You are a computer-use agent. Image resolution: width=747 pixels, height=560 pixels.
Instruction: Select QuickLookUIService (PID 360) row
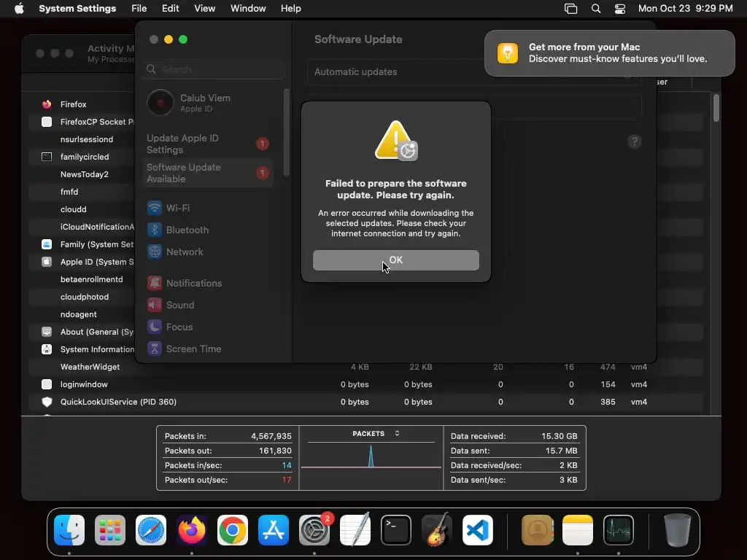365,402
